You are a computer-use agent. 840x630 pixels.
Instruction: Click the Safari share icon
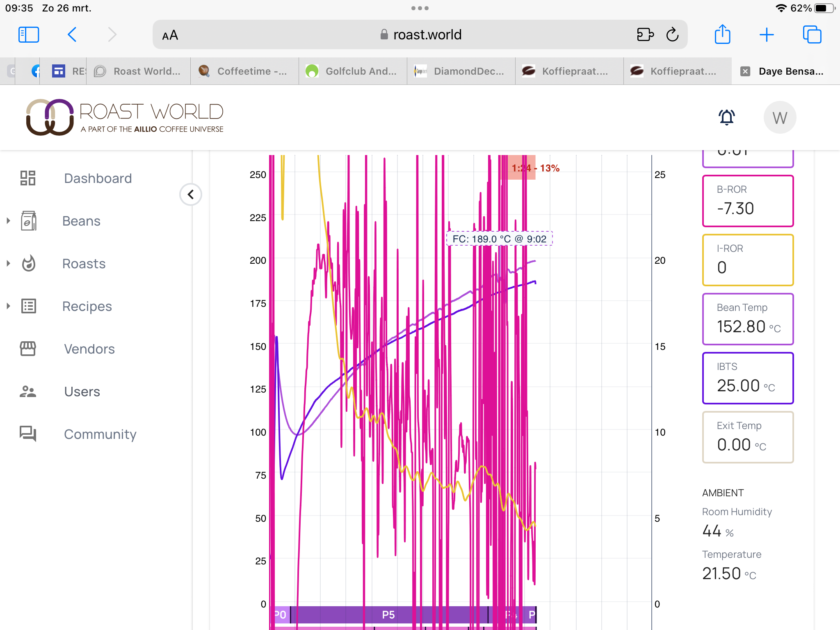pyautogui.click(x=722, y=34)
